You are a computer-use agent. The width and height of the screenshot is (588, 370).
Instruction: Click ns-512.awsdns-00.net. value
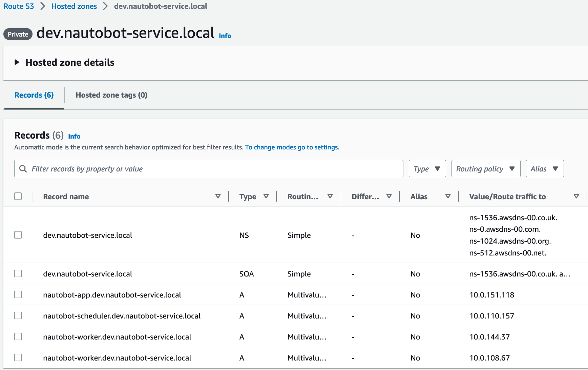coord(508,253)
